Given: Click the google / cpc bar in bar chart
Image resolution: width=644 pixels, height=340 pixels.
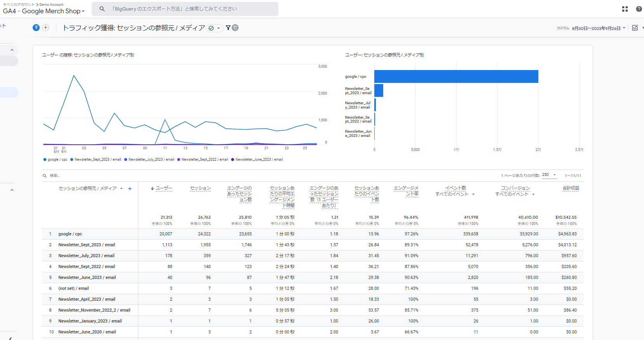Looking at the screenshot, I should pos(456,77).
